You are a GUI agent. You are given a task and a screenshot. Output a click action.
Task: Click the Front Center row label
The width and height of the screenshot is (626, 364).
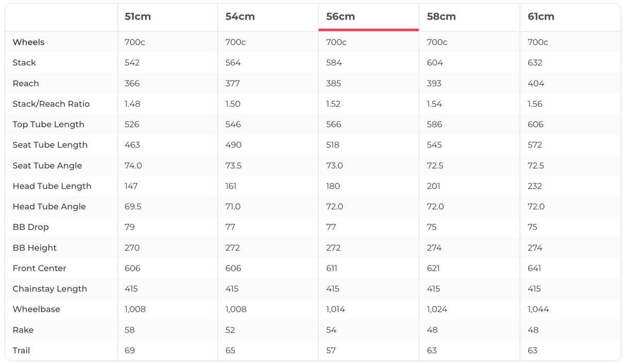pos(39,268)
